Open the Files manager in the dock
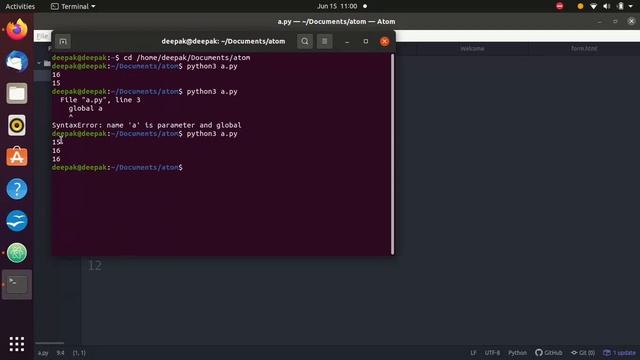The width and height of the screenshot is (640, 360). pos(17,93)
